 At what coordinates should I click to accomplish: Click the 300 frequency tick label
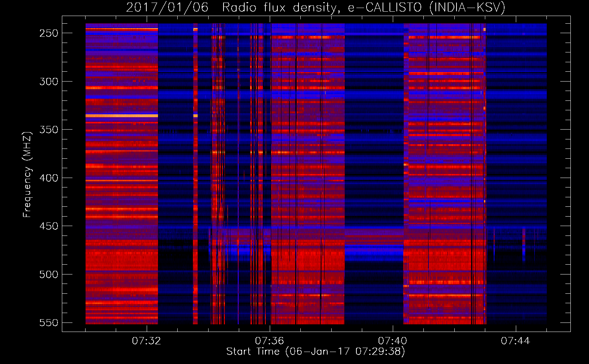pyautogui.click(x=49, y=82)
